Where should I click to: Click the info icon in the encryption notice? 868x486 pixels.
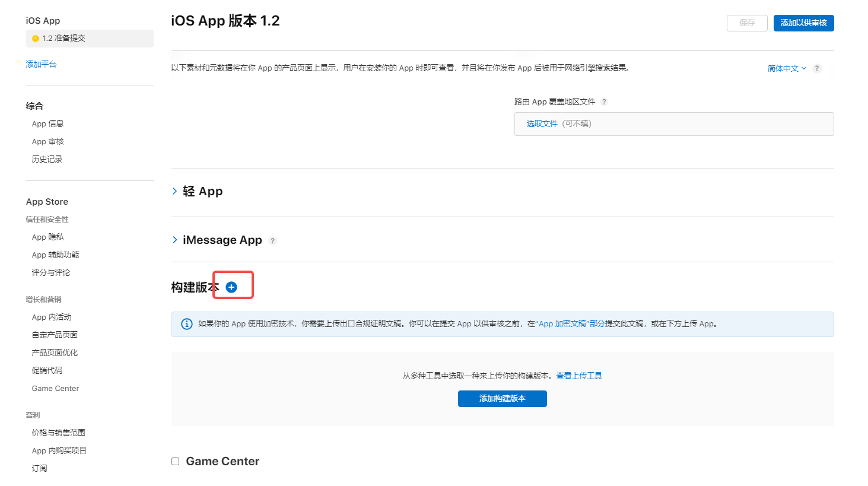(186, 324)
